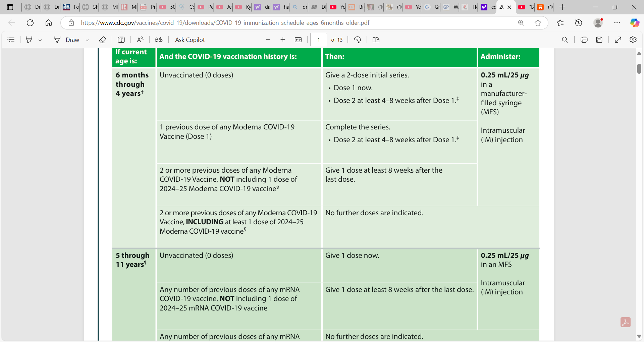This screenshot has width=644, height=342.
Task: Click the floating Adobe Acrobat button
Action: tap(625, 322)
